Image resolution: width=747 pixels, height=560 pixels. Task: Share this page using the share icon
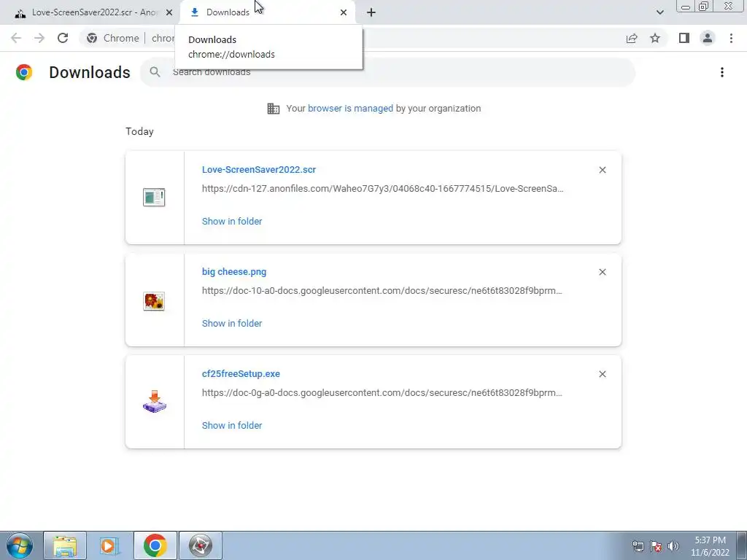point(632,38)
